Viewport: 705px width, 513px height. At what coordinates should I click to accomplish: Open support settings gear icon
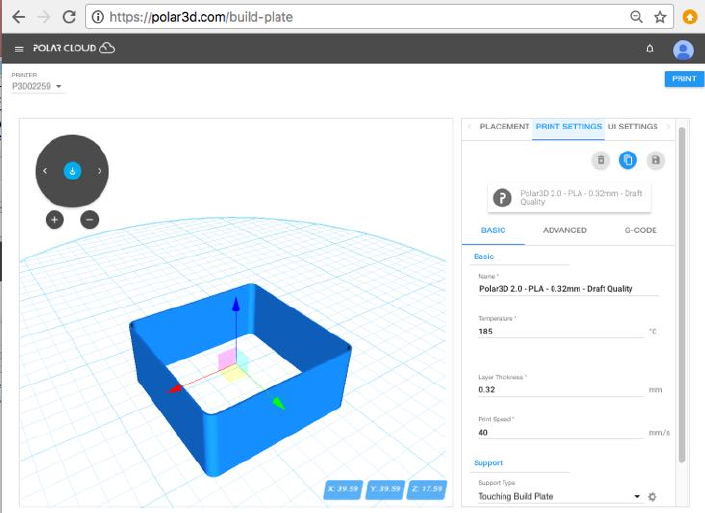pos(652,496)
